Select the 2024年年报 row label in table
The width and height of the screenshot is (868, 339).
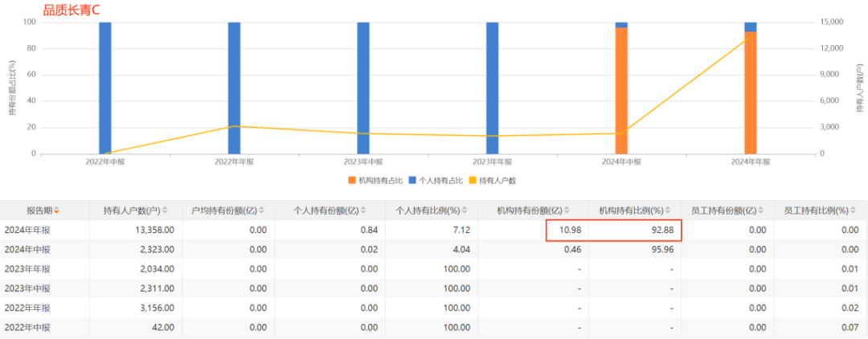(x=27, y=230)
